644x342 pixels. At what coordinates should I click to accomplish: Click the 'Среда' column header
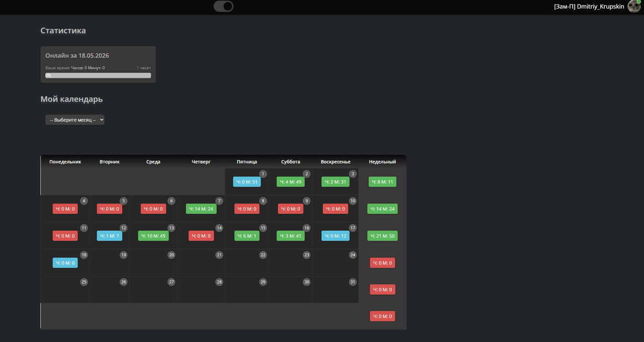(153, 162)
